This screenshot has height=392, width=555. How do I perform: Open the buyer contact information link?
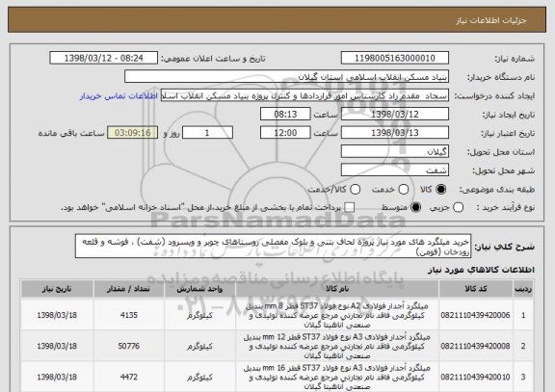(x=119, y=96)
